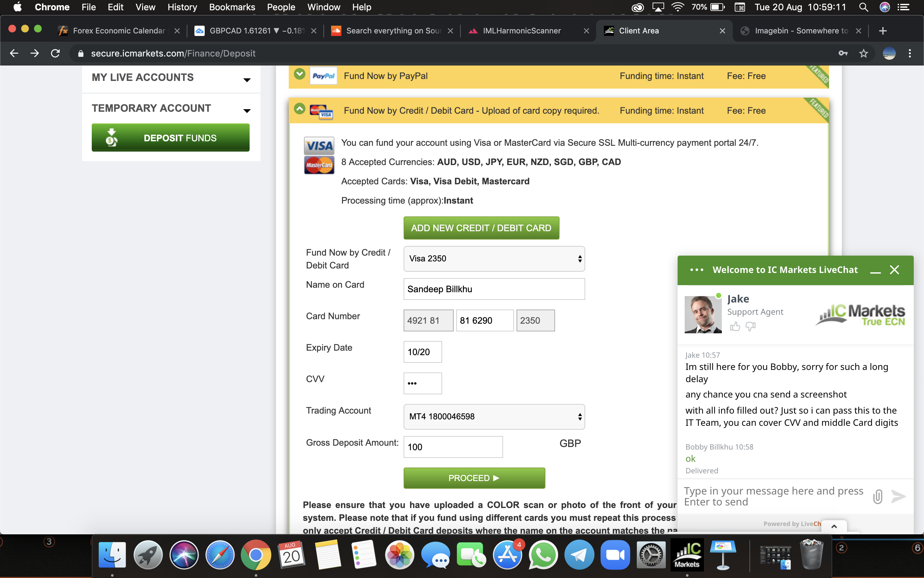This screenshot has width=924, height=578.
Task: Click the Gross Deposit Amount field
Action: 453,447
